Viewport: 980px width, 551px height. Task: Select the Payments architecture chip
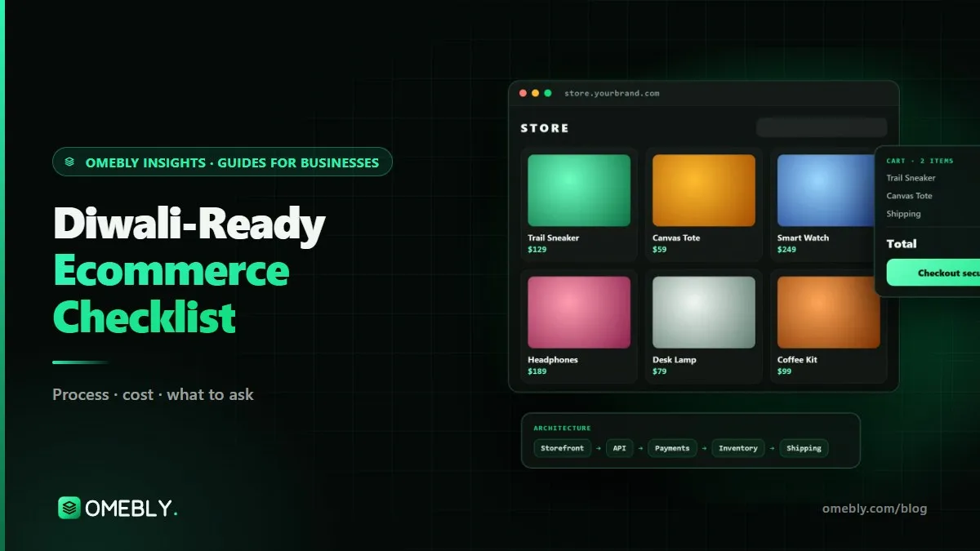672,448
